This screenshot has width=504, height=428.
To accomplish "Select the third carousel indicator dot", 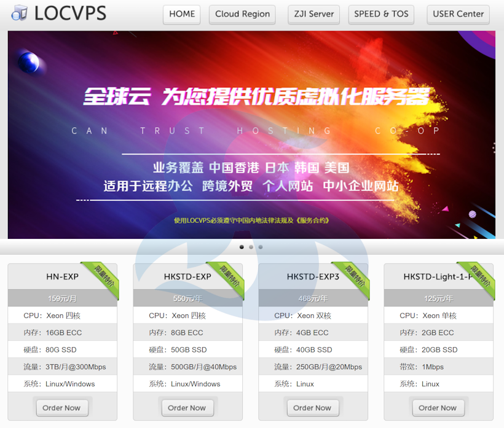I will (260, 247).
